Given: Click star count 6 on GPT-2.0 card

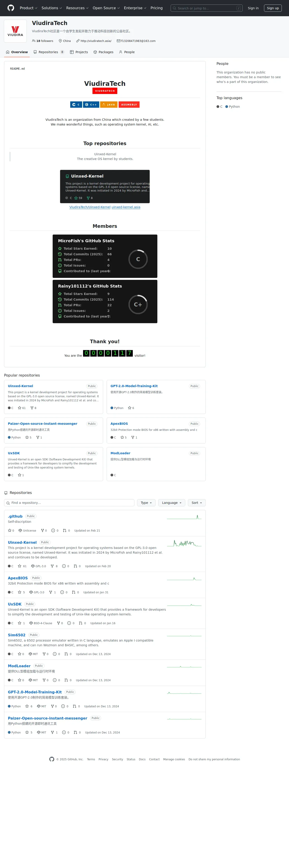Looking at the screenshot, I should [131, 408].
